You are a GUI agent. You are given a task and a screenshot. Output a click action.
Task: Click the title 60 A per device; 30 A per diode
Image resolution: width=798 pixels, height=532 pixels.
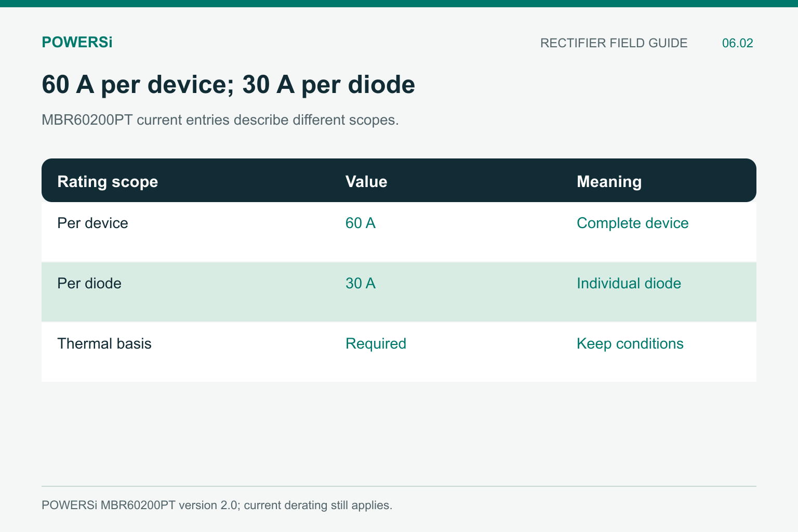[x=228, y=85]
